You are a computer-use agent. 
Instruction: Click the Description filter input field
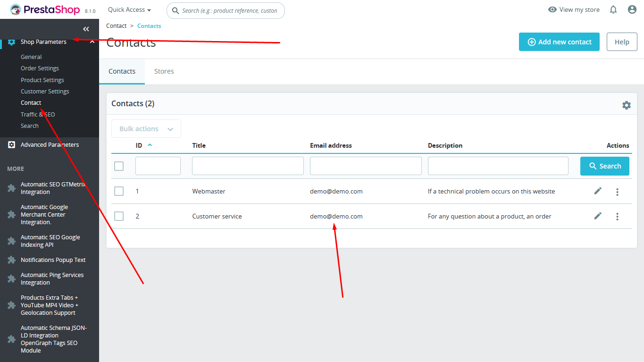tap(498, 166)
